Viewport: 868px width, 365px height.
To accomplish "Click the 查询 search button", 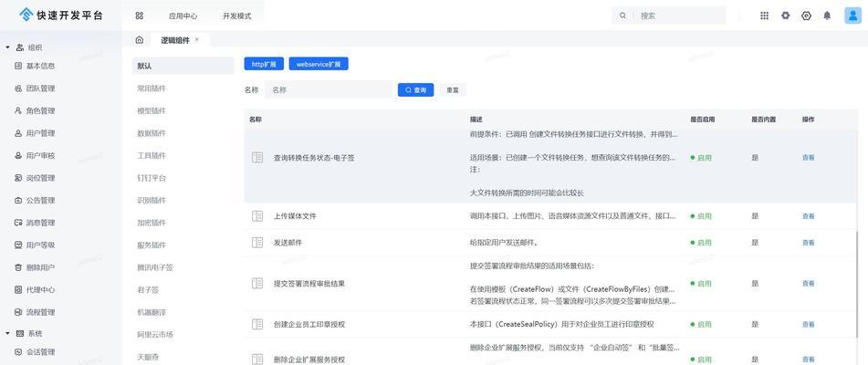I will 415,90.
